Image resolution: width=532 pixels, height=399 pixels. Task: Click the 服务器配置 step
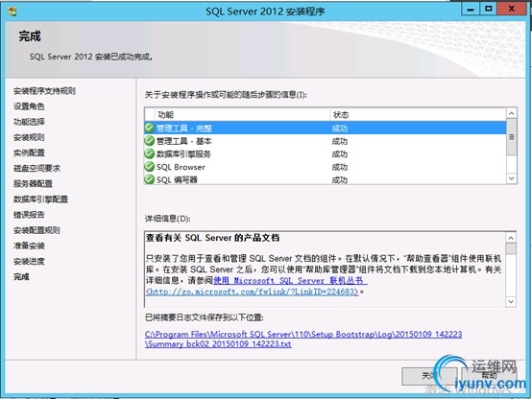[x=33, y=184]
